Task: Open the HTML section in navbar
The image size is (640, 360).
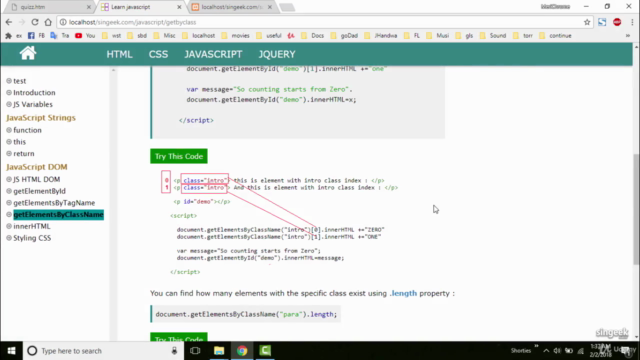Action: [120, 54]
